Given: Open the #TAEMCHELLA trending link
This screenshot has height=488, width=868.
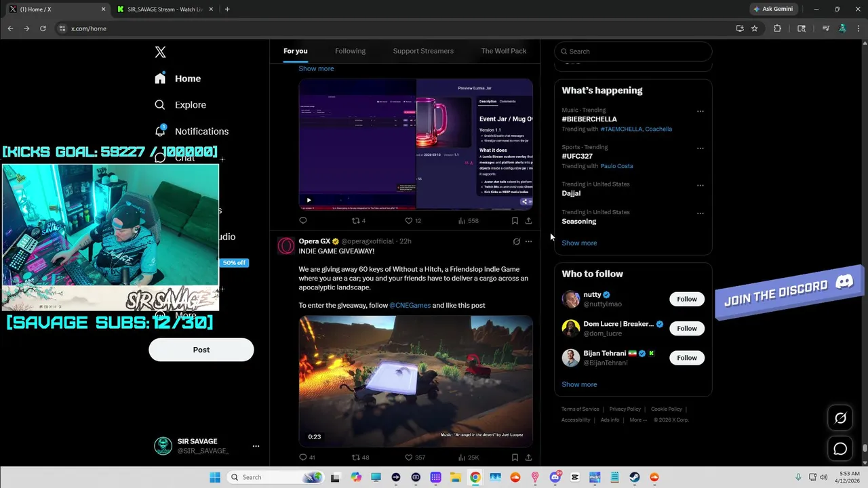Looking at the screenshot, I should [621, 129].
